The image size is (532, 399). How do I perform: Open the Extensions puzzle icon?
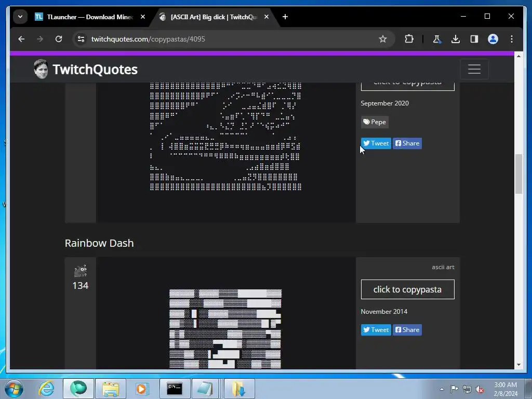coord(409,39)
